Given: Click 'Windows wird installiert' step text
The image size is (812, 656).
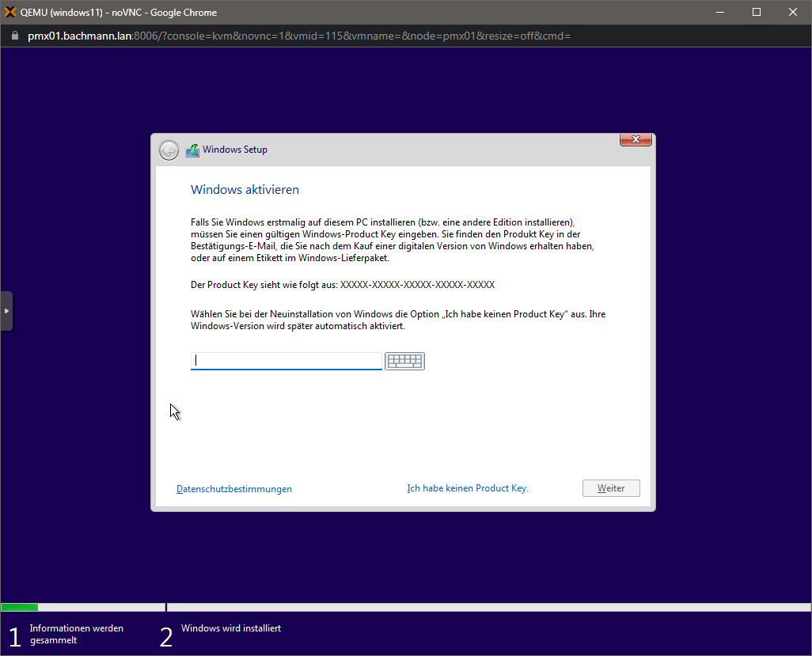Looking at the screenshot, I should click(231, 628).
